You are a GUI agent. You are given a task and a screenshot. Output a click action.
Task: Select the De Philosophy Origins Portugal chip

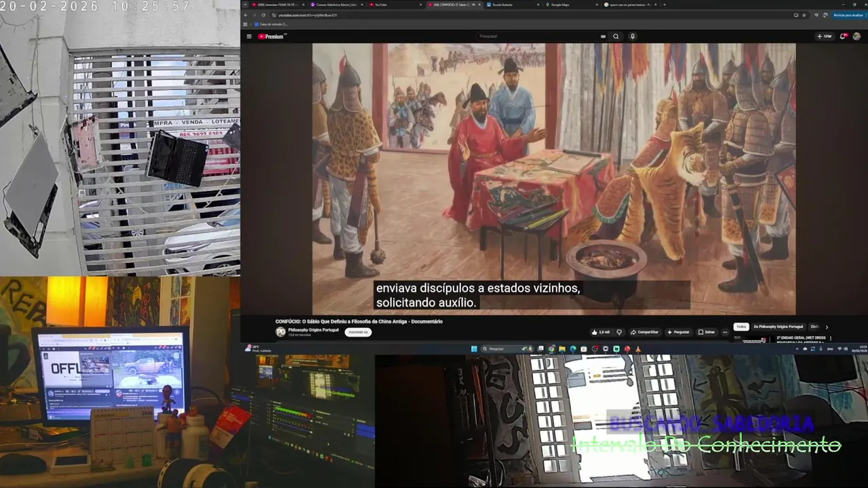(778, 327)
